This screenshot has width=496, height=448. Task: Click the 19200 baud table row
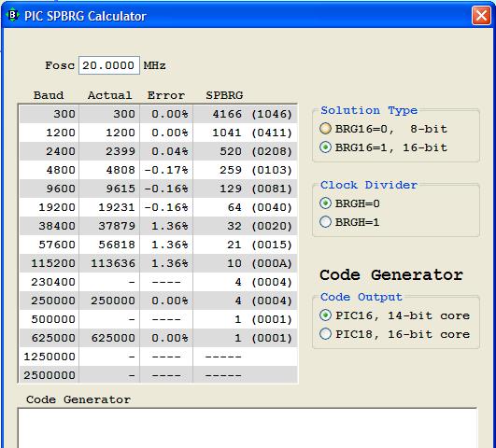pos(158,207)
